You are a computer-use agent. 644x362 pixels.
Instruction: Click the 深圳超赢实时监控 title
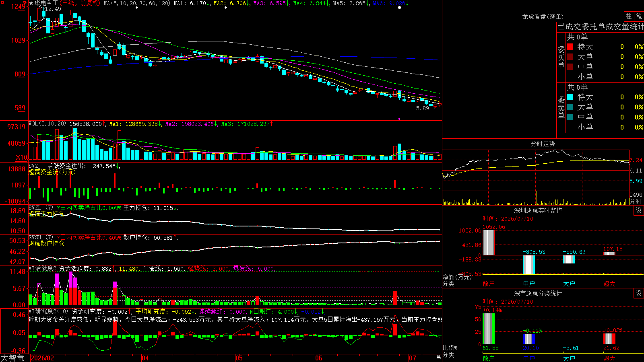[538, 210]
